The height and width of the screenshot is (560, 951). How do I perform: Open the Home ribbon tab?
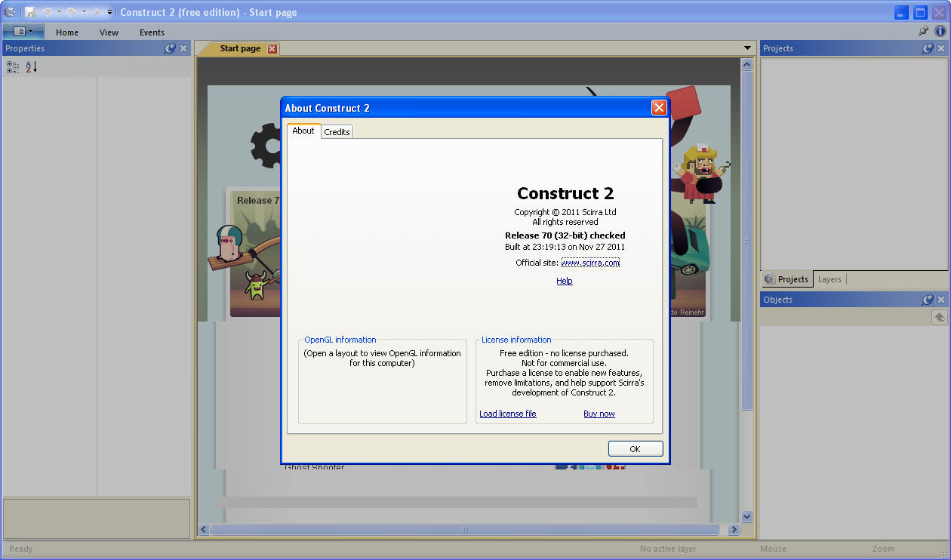[67, 32]
